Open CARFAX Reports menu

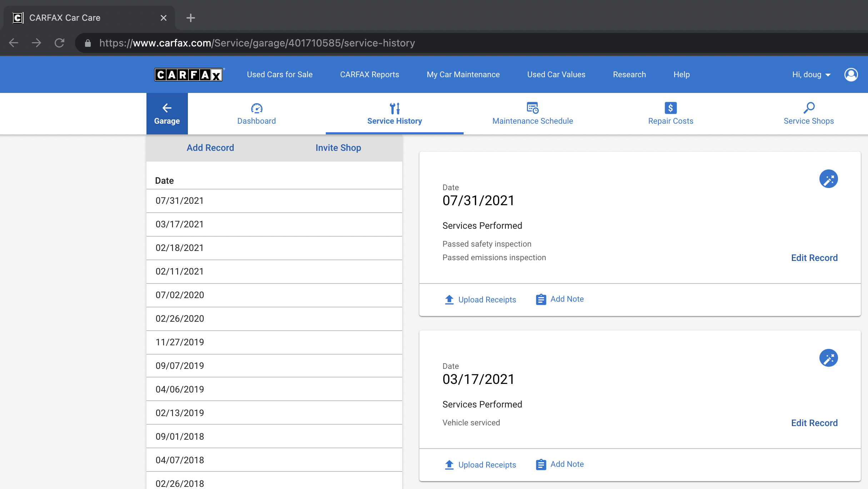[369, 74]
